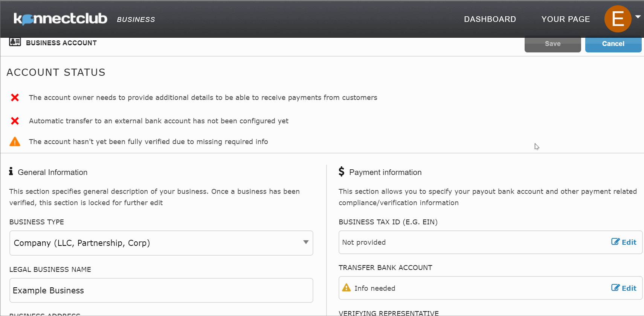Click the yellow warning icon beside Info needed
The width and height of the screenshot is (644, 316).
click(346, 288)
